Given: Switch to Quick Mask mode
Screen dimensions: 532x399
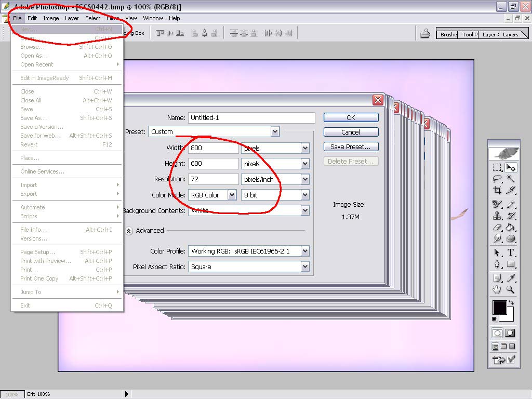Looking at the screenshot, I should 510,333.
